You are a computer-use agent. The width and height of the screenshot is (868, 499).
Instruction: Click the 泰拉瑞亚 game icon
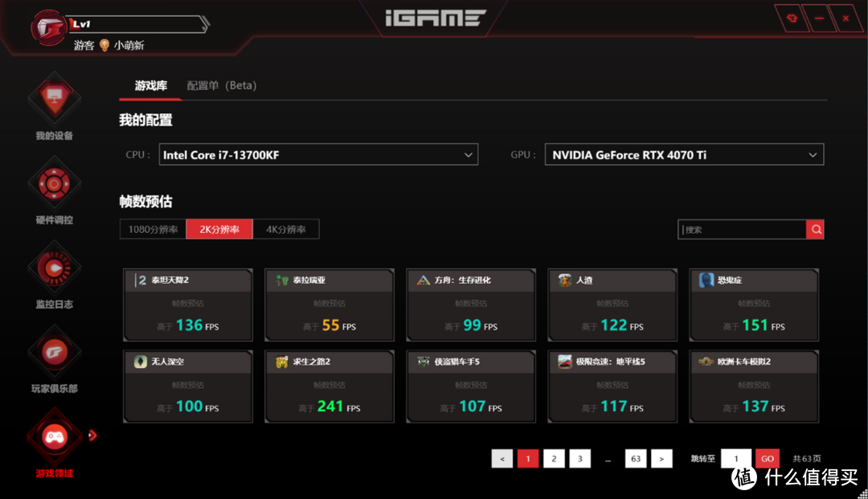point(282,280)
